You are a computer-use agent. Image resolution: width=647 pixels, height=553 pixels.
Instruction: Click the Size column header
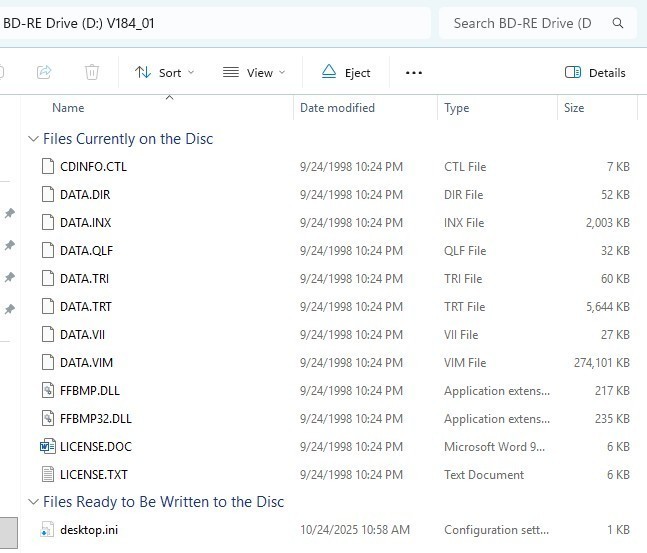574,108
